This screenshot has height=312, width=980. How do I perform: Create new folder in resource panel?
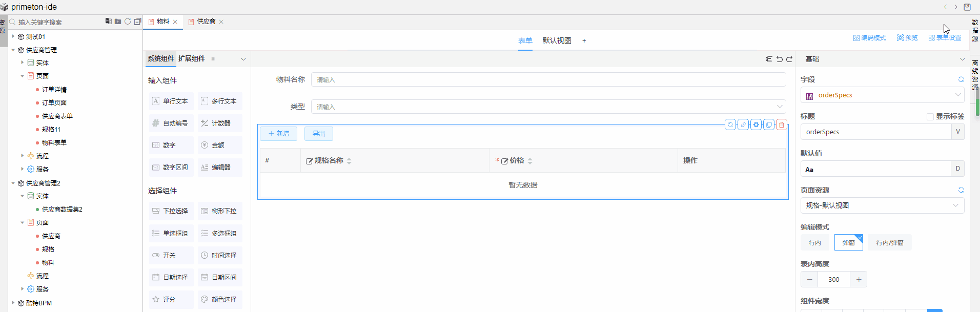pos(118,22)
